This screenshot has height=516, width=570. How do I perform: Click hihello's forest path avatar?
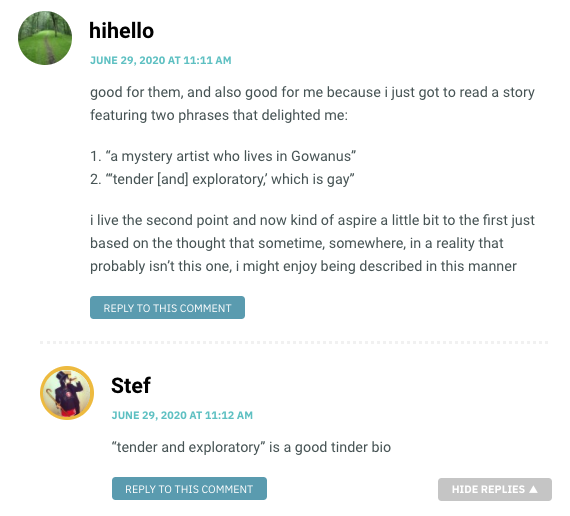[x=45, y=38]
